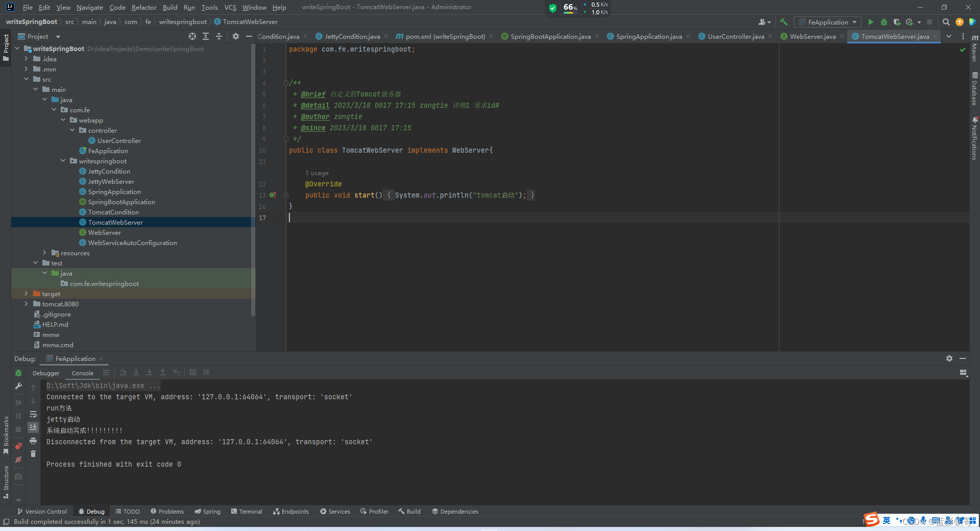Show hidden editor tabs chevron
This screenshot has width=980, height=531.
(949, 36)
